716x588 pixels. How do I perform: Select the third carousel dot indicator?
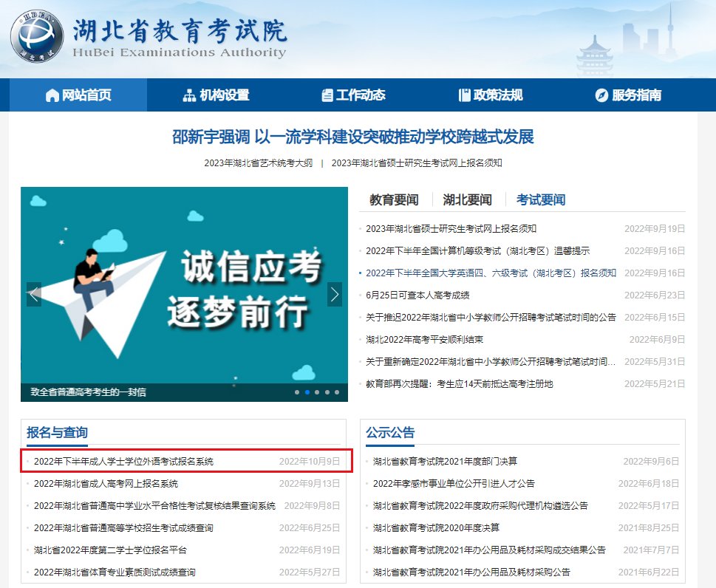[x=317, y=392]
